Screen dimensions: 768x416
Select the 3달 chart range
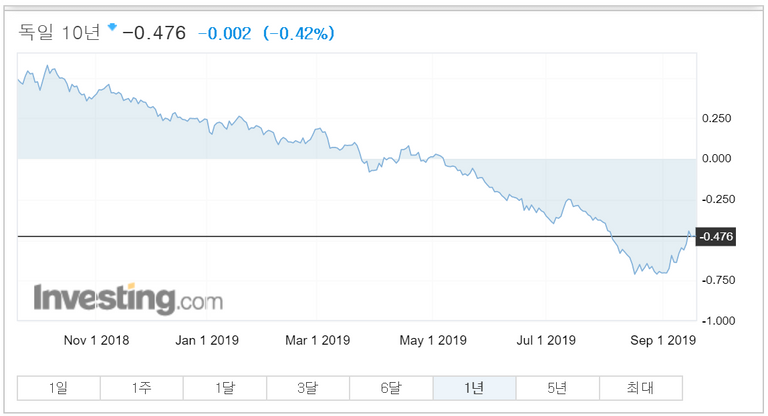307,388
